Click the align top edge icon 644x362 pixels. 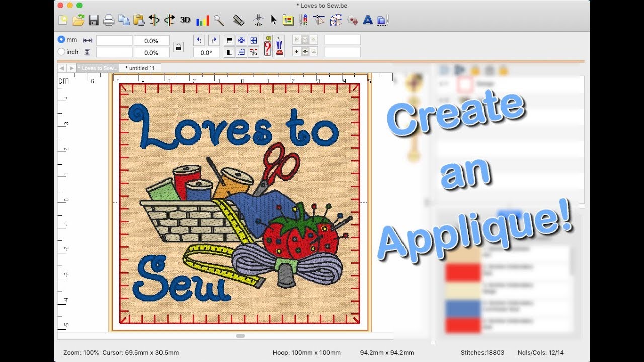pyautogui.click(x=296, y=51)
